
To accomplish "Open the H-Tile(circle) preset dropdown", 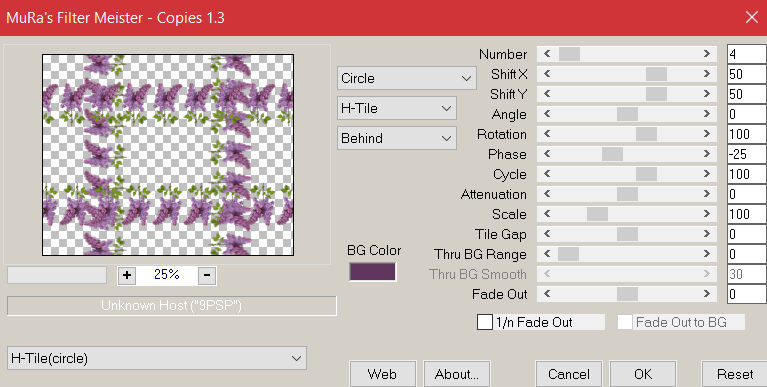I will [157, 358].
